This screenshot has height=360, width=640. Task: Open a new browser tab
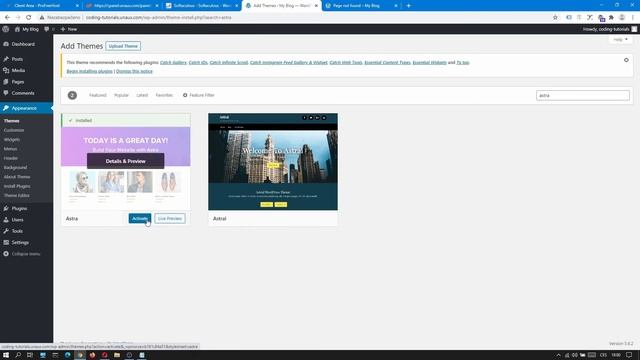point(409,6)
